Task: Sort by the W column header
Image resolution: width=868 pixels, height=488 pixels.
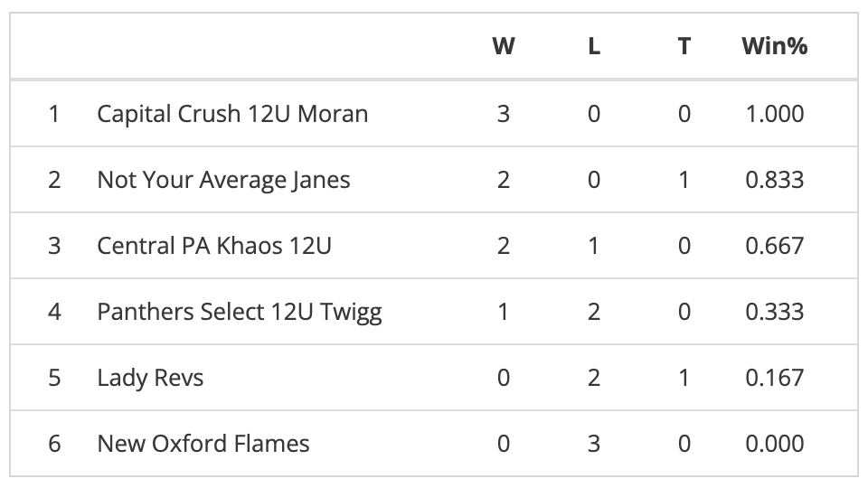Action: coord(503,46)
